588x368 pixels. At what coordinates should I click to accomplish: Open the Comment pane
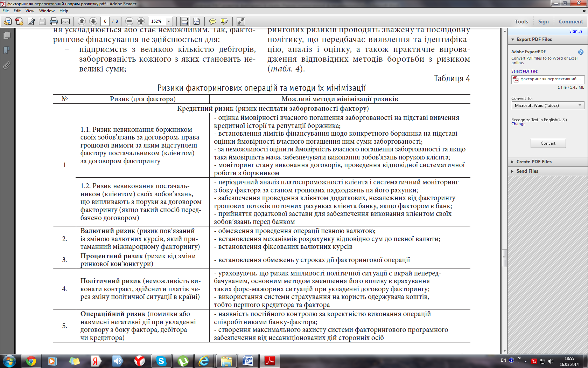coord(571,21)
